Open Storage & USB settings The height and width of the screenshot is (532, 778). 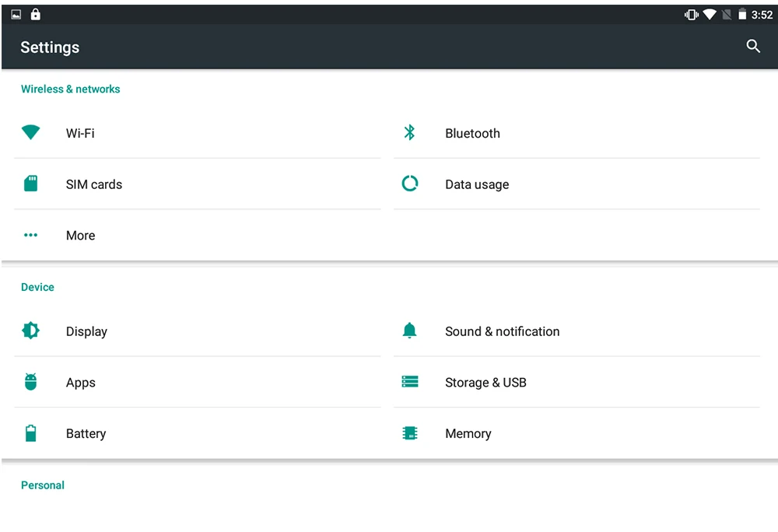click(x=576, y=382)
